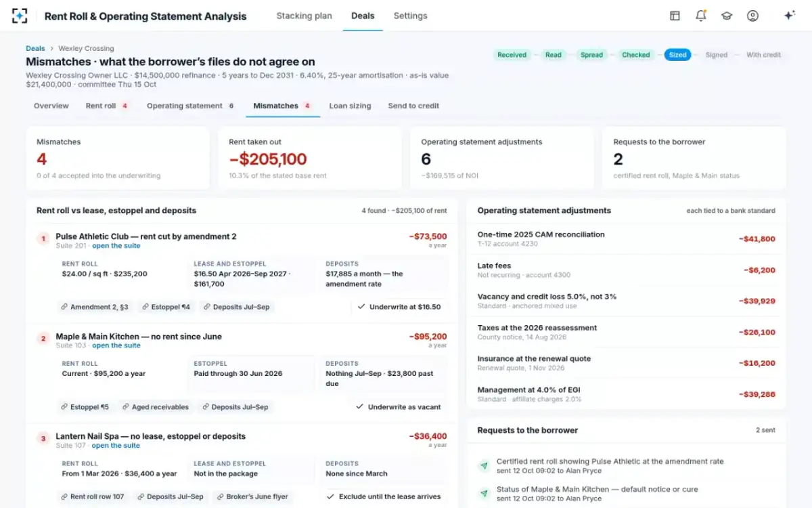This screenshot has height=508, width=812.
Task: Open the Estoppel ¶4 source chip
Action: pyautogui.click(x=166, y=307)
